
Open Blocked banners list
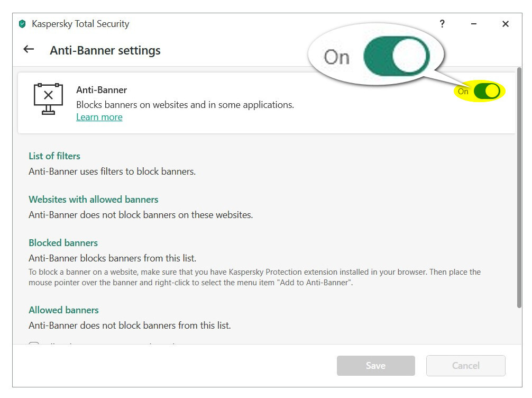63,243
